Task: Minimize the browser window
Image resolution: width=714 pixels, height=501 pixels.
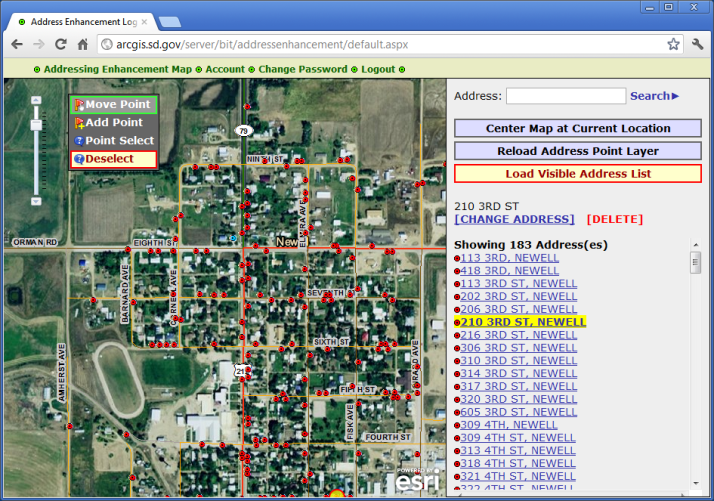Action: pos(650,7)
